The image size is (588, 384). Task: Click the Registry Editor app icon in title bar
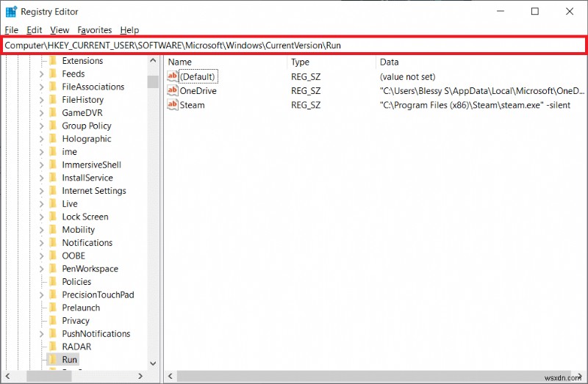(11, 12)
